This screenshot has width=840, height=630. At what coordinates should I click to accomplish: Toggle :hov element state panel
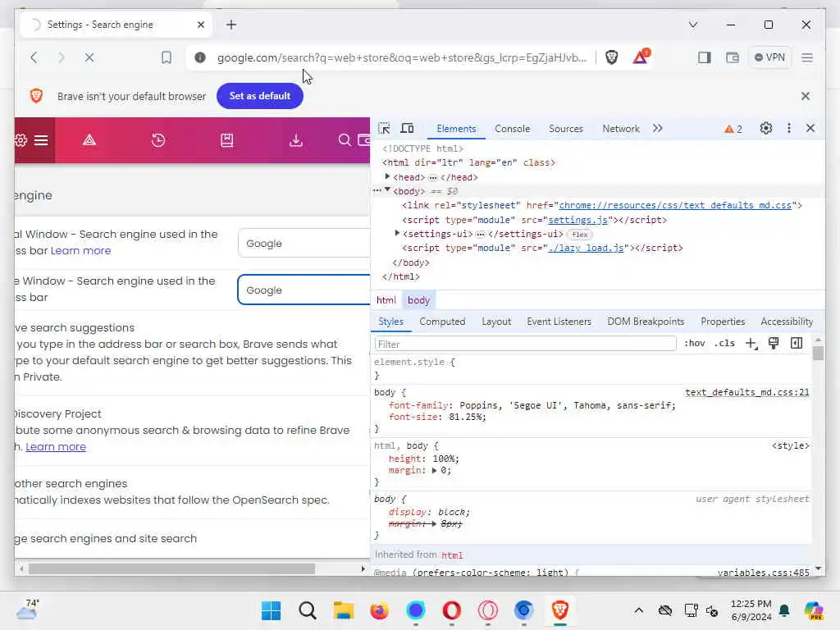click(694, 344)
